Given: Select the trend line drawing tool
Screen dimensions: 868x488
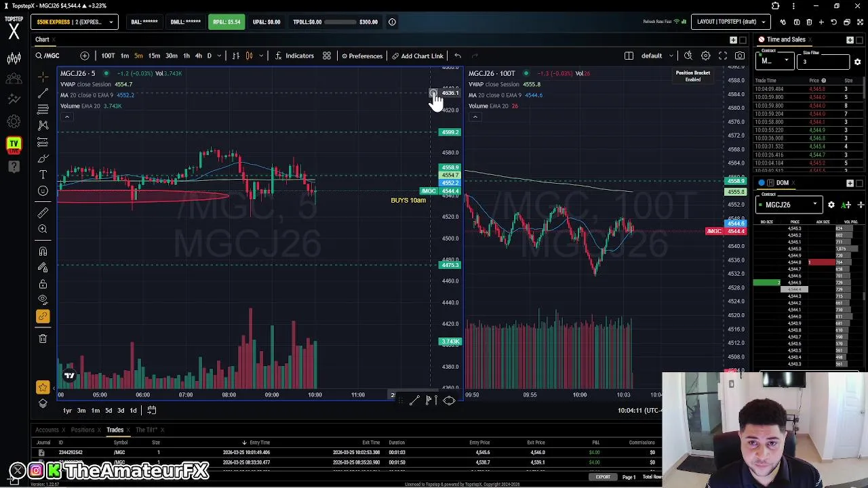Looking at the screenshot, I should (43, 93).
